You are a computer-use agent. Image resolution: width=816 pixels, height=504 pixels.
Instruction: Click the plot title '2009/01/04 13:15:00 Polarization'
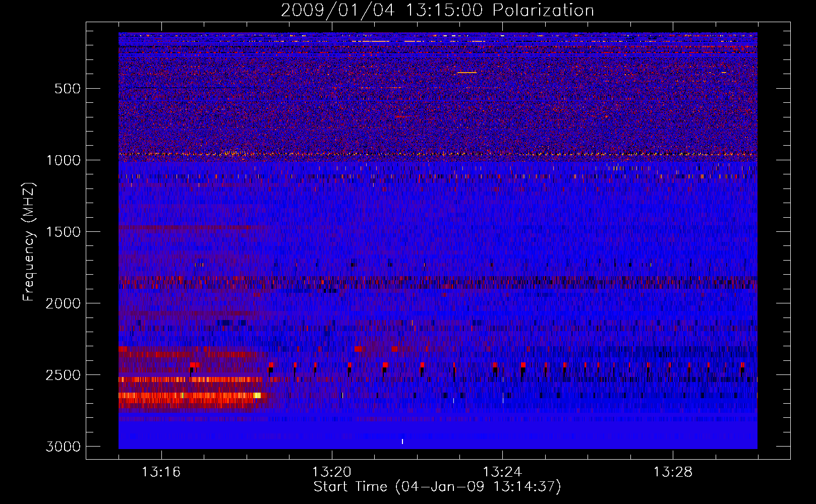pyautogui.click(x=437, y=11)
